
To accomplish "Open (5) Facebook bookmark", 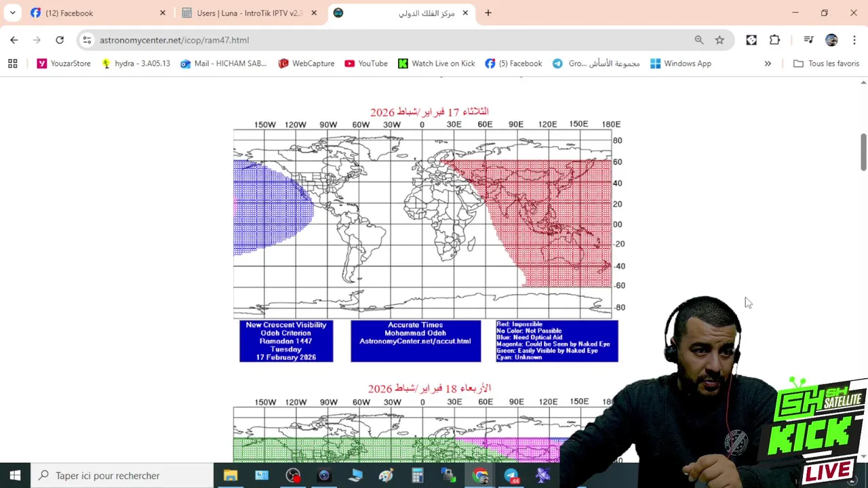I will (x=513, y=64).
